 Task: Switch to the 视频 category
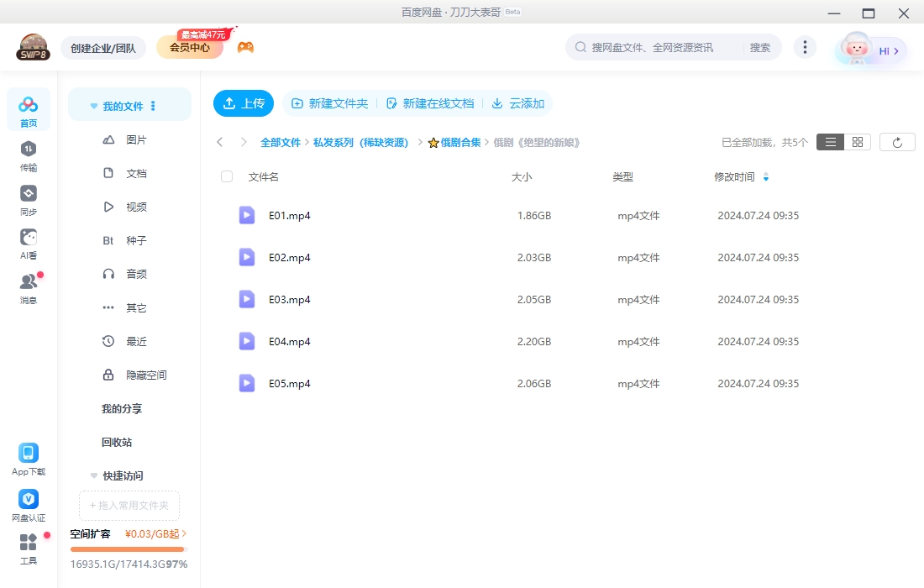(136, 207)
